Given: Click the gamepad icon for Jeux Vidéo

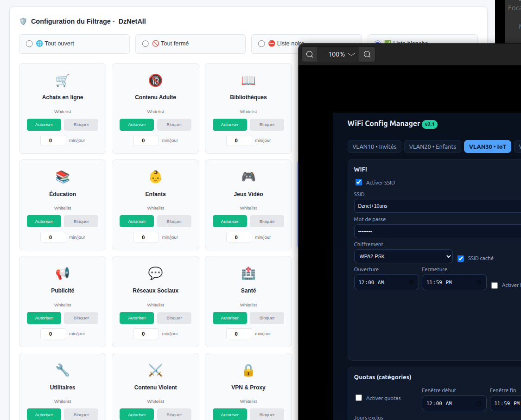Looking at the screenshot, I should tap(248, 177).
